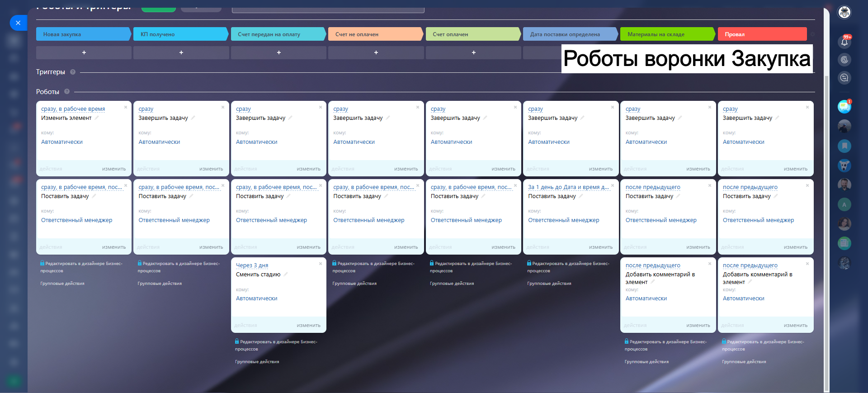Remove the Сменить стадию robot
The height and width of the screenshot is (393, 868).
321,264
